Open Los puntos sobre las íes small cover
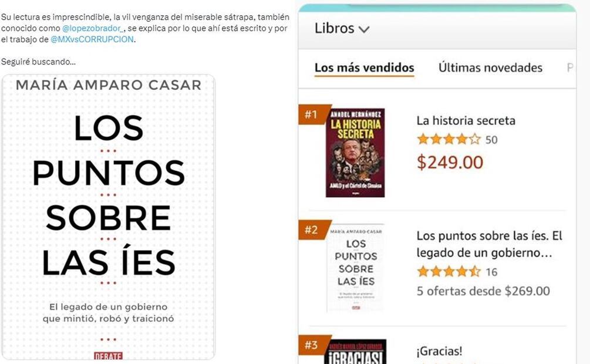590x364 pixels. tap(355, 268)
